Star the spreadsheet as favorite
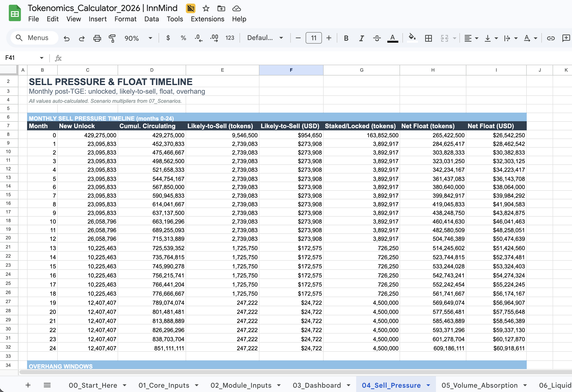This screenshot has width=572, height=392. point(206,8)
